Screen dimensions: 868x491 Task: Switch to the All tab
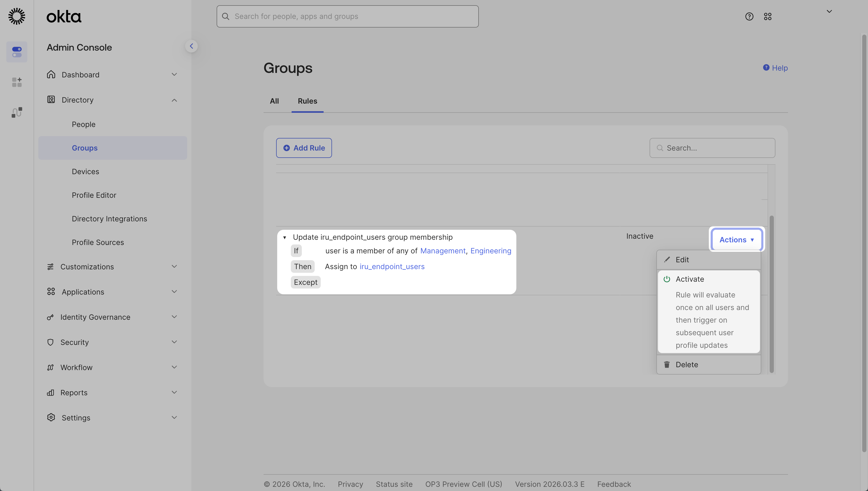(x=274, y=101)
